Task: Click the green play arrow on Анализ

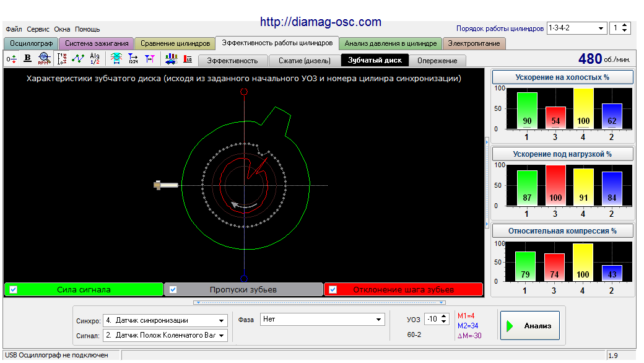Action: pos(510,326)
